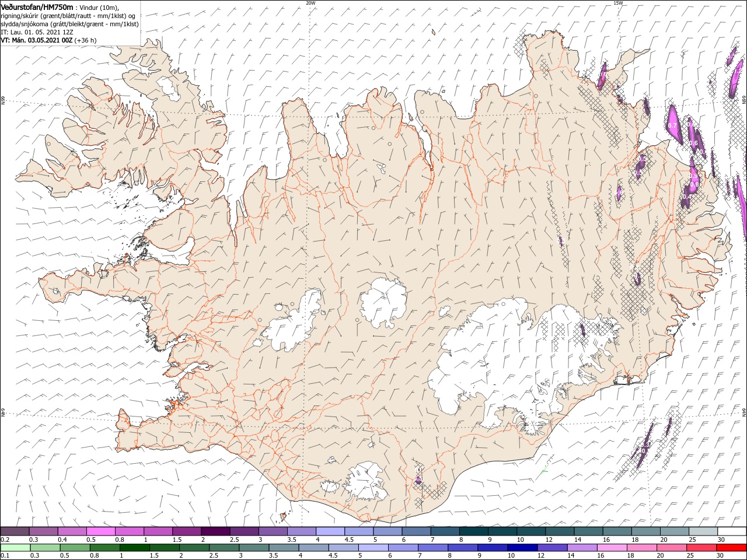Click the upper scale swatch above label 14
This screenshot has height=560, width=747.
pyautogui.click(x=588, y=531)
